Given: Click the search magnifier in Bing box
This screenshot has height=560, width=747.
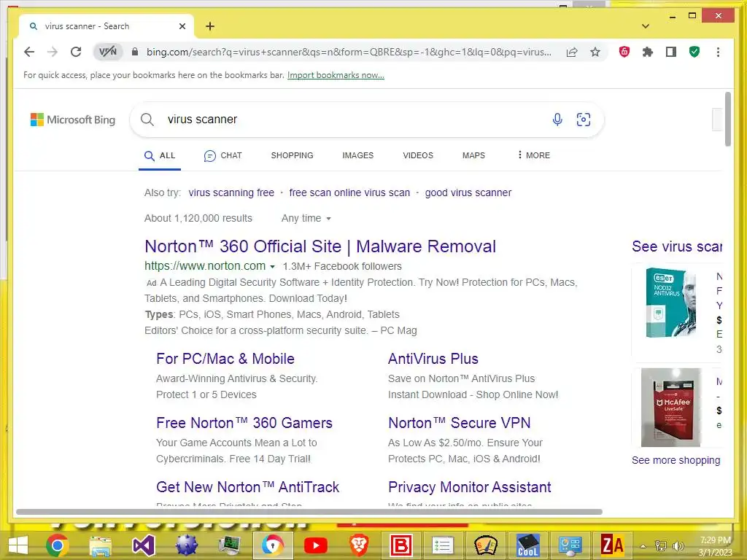Looking at the screenshot, I should point(147,120).
